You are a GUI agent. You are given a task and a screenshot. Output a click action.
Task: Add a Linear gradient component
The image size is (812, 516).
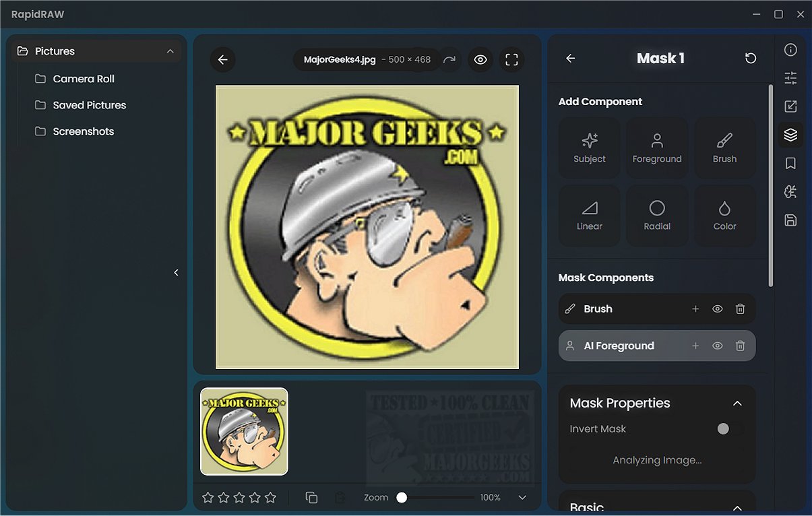590,216
